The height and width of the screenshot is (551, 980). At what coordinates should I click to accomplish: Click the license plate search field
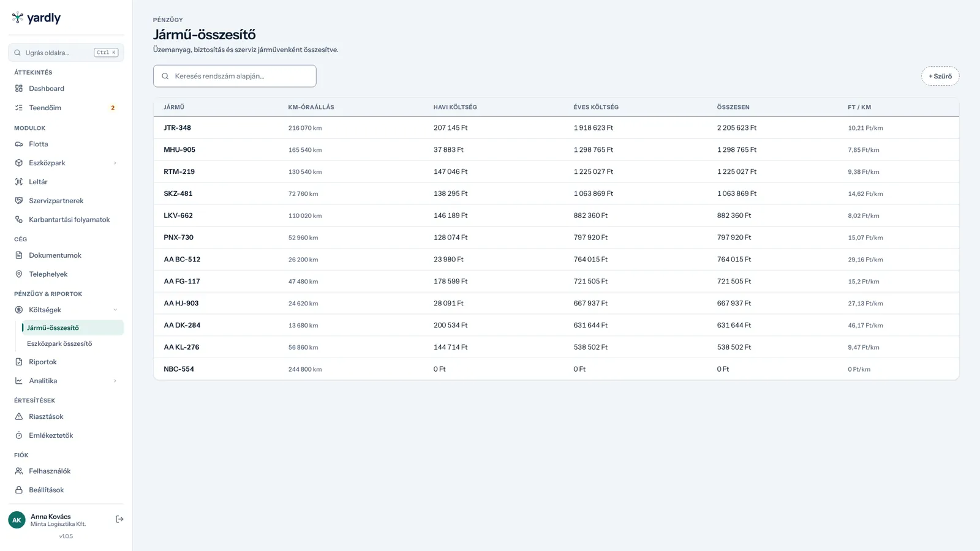(235, 76)
